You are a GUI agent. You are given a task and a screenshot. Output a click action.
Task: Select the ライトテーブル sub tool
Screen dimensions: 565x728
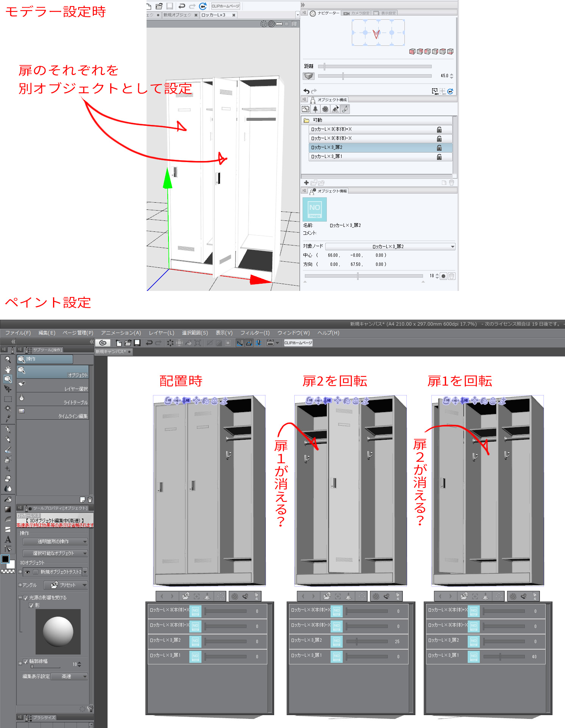(53, 399)
